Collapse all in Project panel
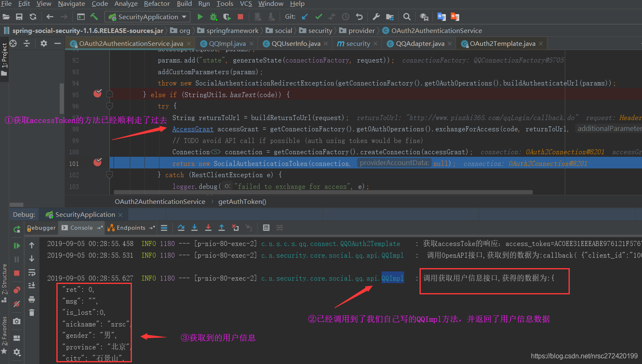This screenshot has height=364, width=642. tap(27, 43)
